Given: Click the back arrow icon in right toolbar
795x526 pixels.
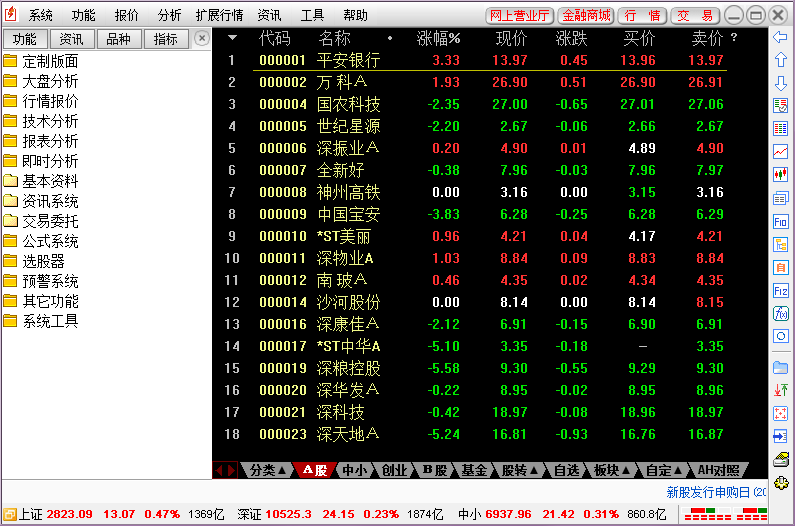Looking at the screenshot, I should click(781, 37).
